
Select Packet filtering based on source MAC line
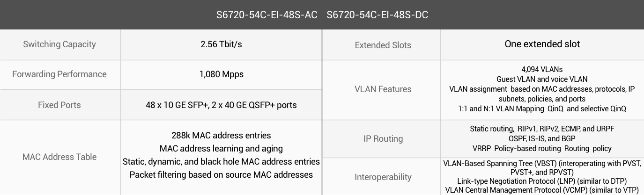(x=221, y=174)
